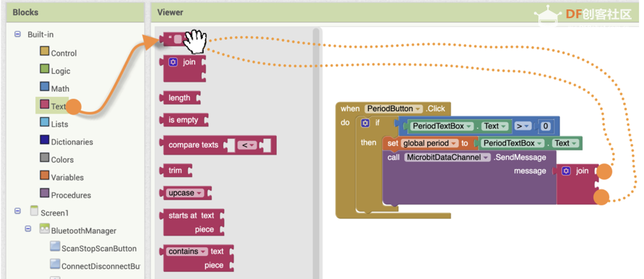644x279 pixels.
Task: Select the Colors blocks category
Action: coord(62,160)
